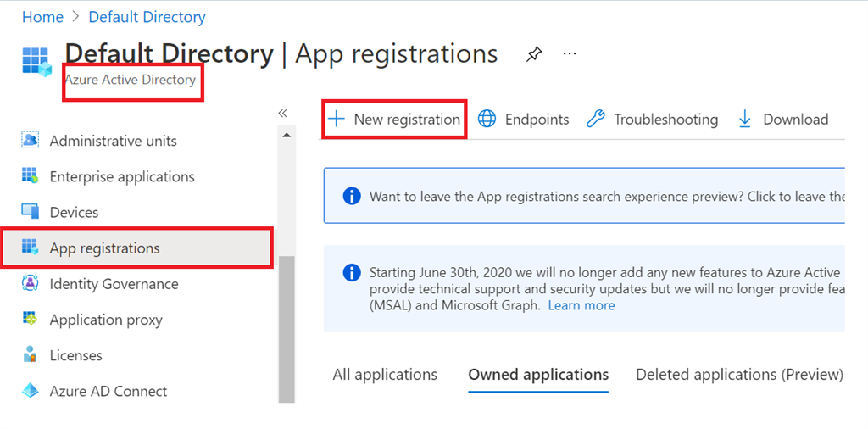Viewport: 868px width, 429px height.
Task: Open Troubleshooting in the toolbar
Action: [653, 120]
